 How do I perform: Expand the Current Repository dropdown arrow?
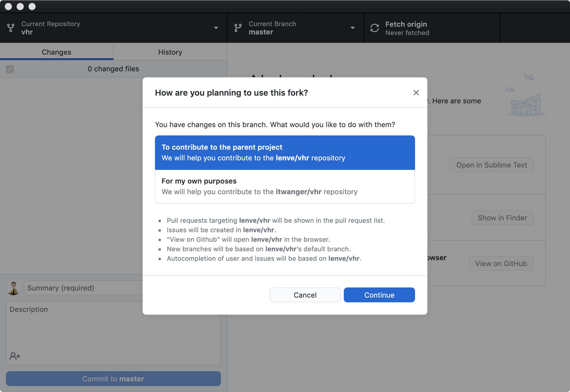tap(216, 28)
